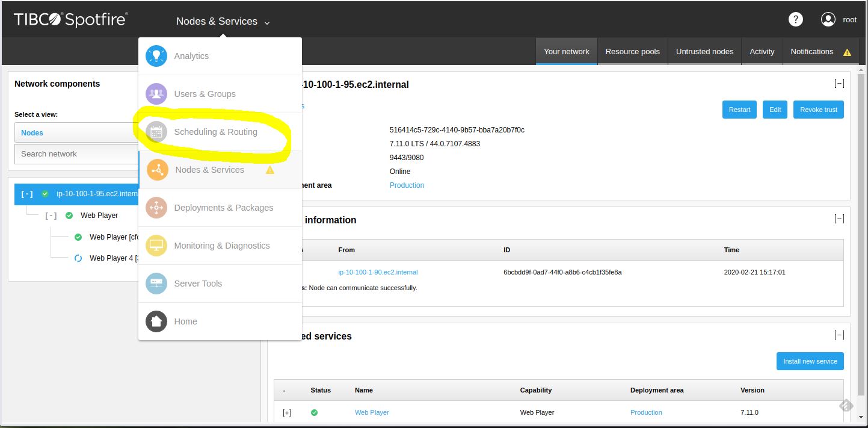
Task: Click the root user avatar icon
Action: (828, 19)
